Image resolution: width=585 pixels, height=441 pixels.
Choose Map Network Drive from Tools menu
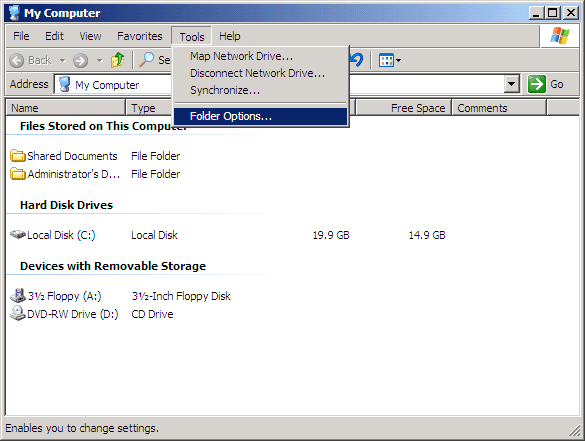click(260, 56)
